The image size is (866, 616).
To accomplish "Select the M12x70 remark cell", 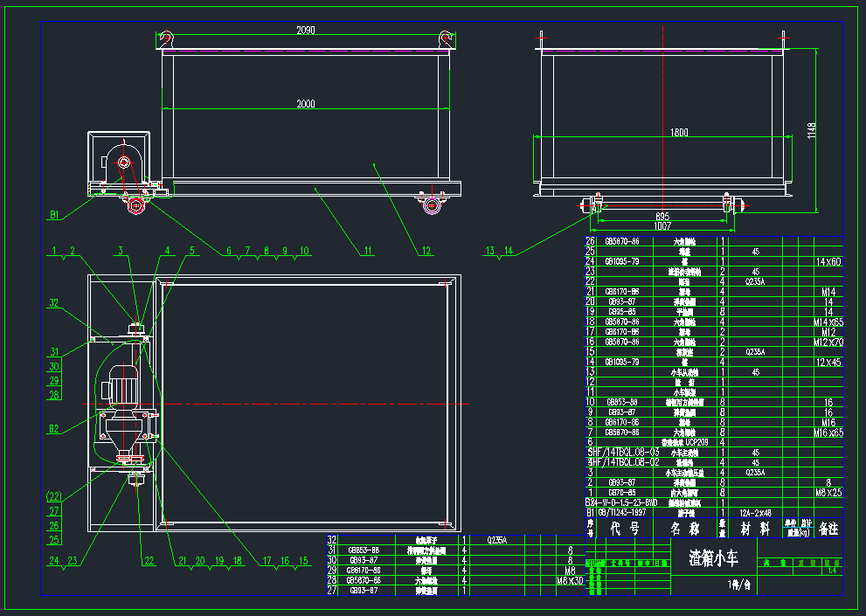I will [828, 342].
